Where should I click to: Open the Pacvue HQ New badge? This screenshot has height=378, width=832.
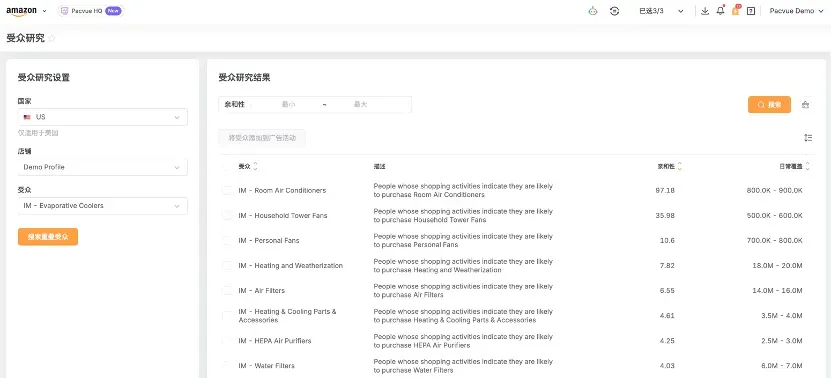91,11
